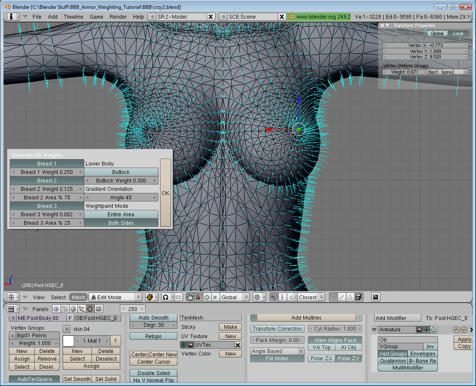This screenshot has width=476, height=386.
Task: Click the Retopo button
Action: 153,336
